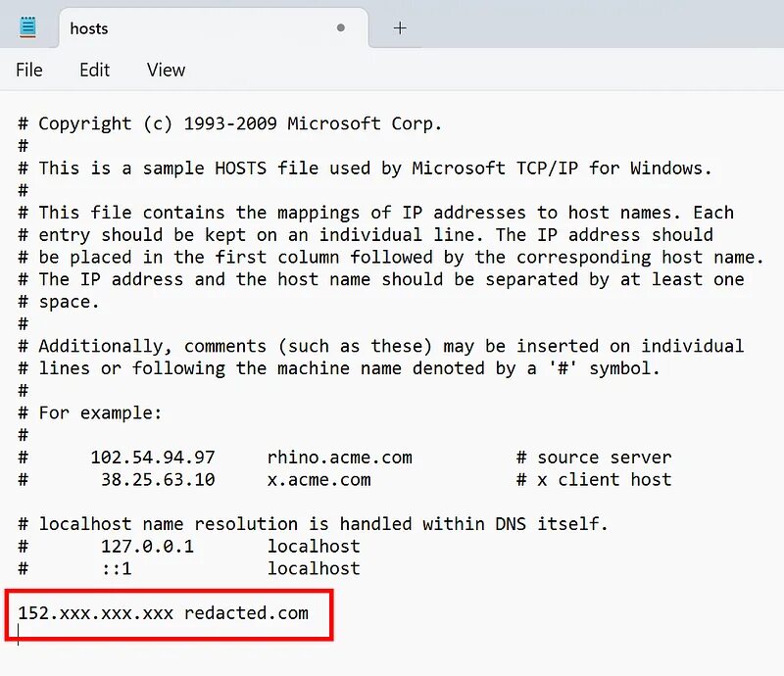Open the Edit menu

click(x=94, y=70)
